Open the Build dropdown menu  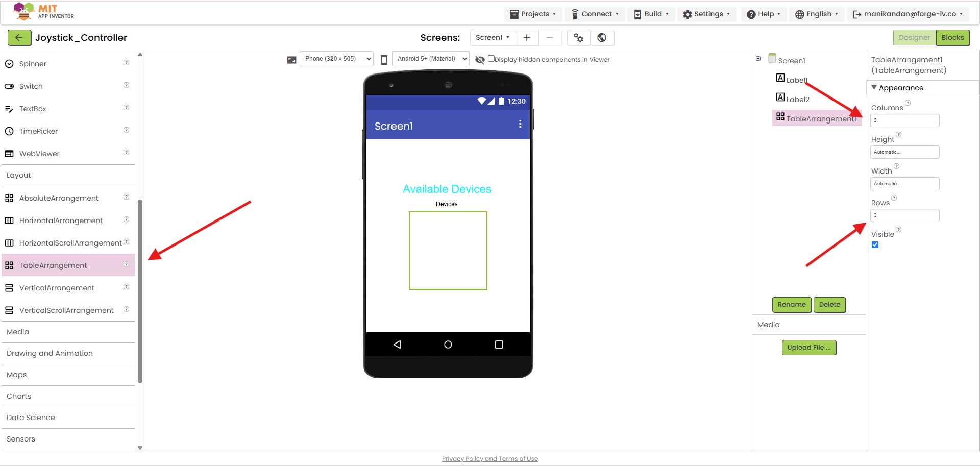coord(651,14)
